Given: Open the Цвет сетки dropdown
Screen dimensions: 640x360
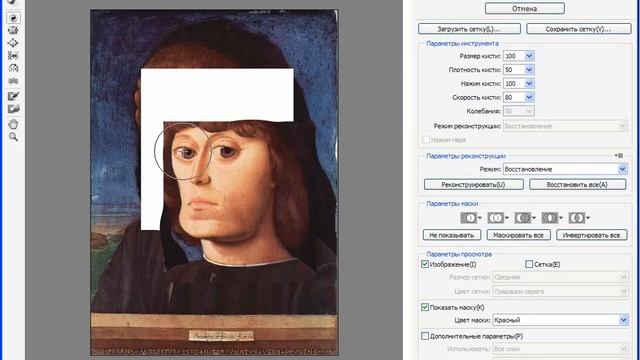Looking at the screenshot, I should [x=560, y=291].
